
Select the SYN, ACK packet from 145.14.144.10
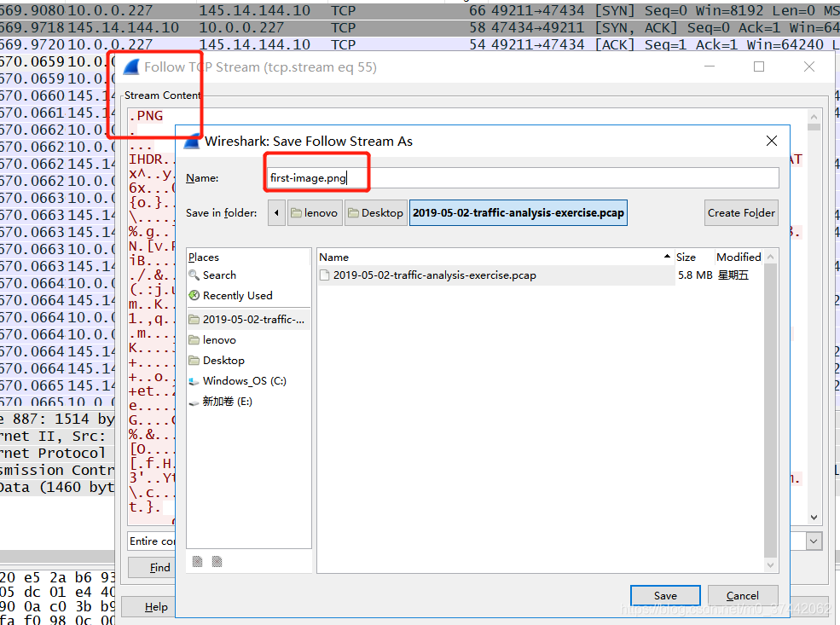[x=420, y=28]
